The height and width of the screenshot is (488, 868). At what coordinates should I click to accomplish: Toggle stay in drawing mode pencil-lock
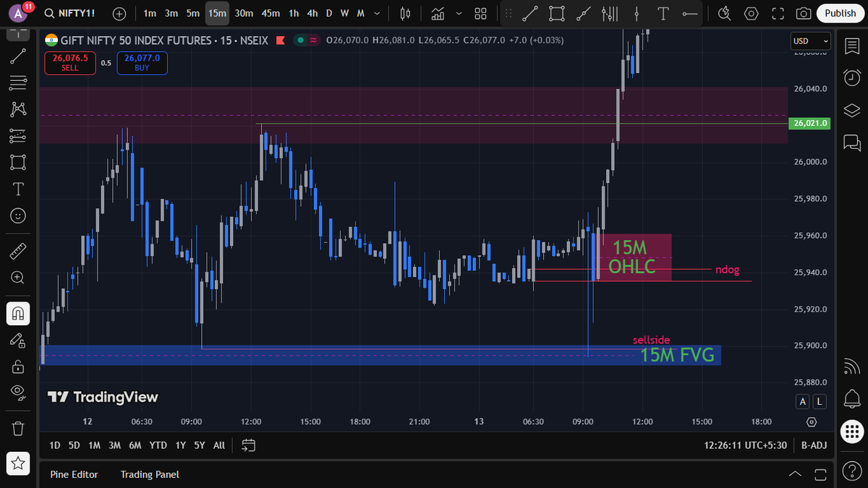coord(18,341)
